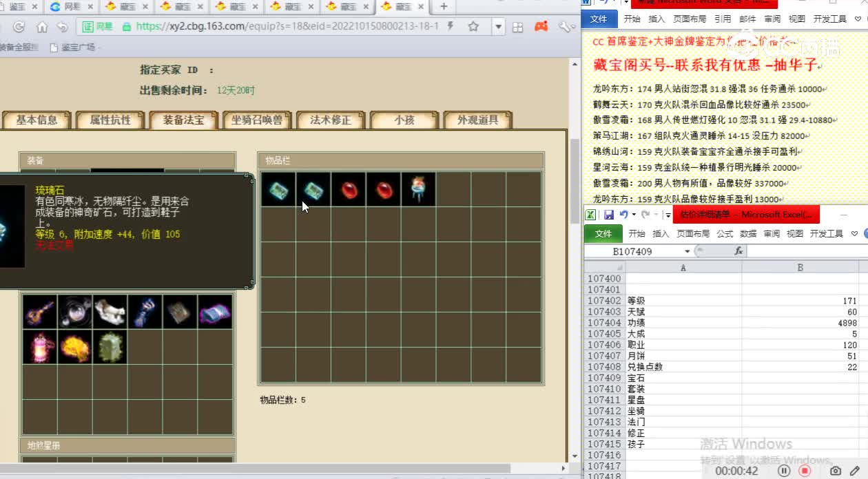Screen dimensions: 868x479
Task: Select first glazed stone in item inventory
Action: pos(278,189)
